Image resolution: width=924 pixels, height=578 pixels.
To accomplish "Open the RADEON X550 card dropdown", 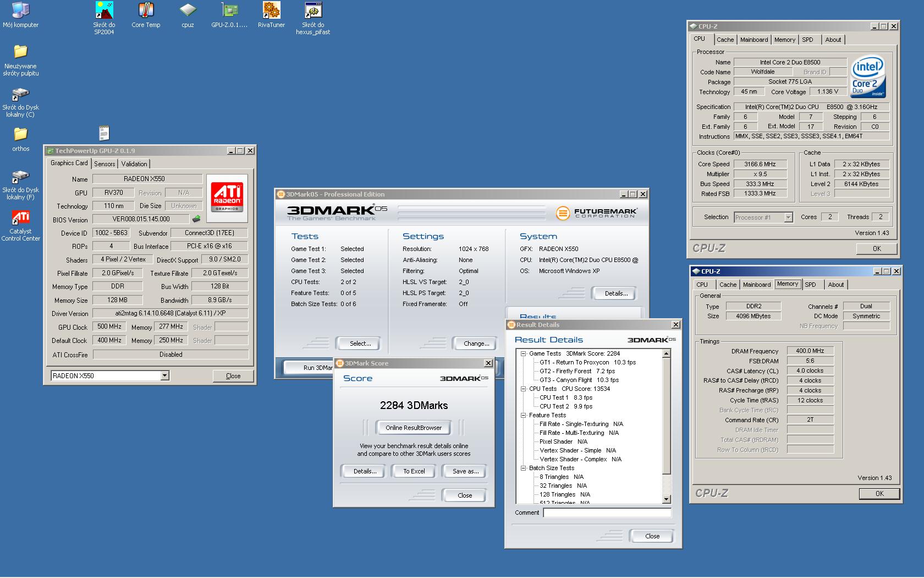I will (164, 375).
